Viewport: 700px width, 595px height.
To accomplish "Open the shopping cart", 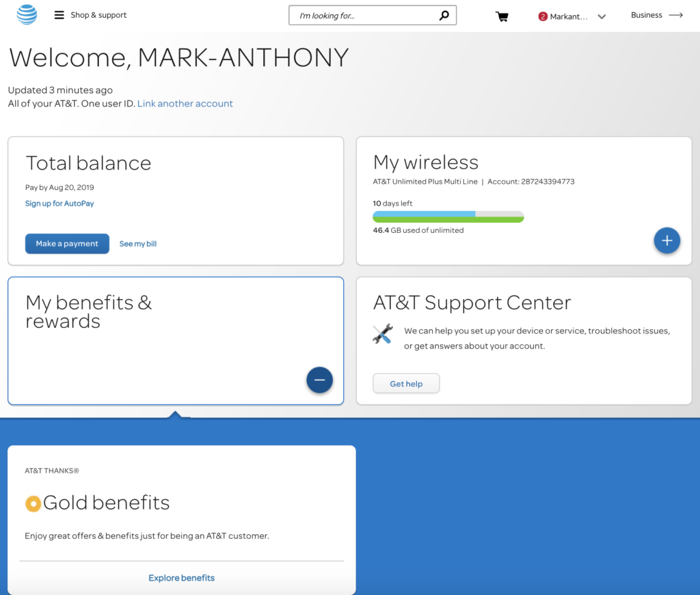I will (502, 16).
